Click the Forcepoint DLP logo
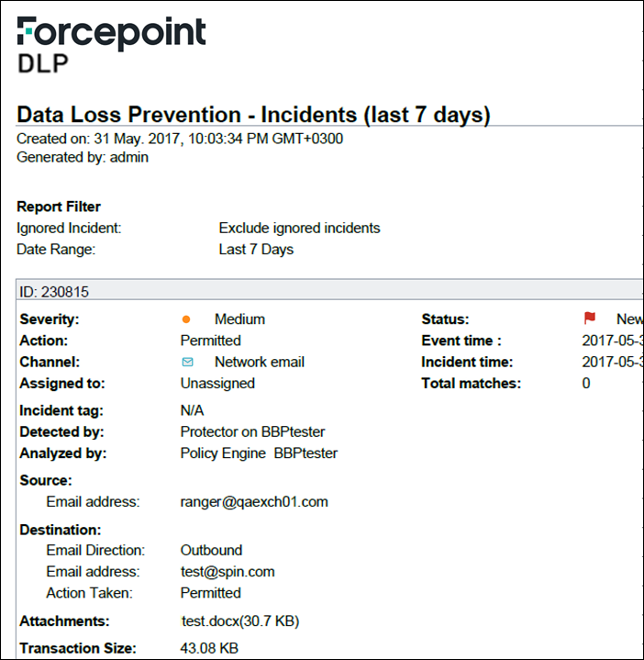The height and width of the screenshot is (660, 644). (x=111, y=44)
